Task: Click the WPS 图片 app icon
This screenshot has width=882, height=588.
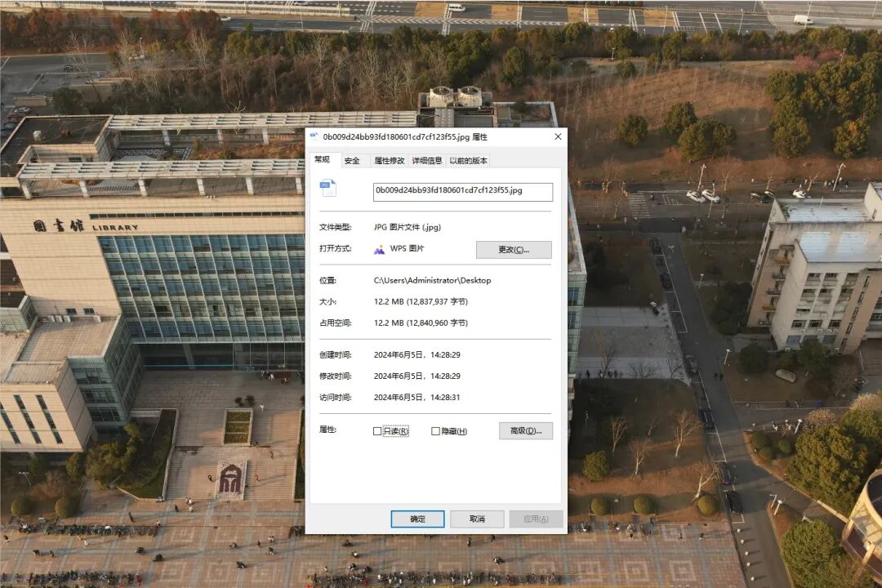Action: [379, 249]
